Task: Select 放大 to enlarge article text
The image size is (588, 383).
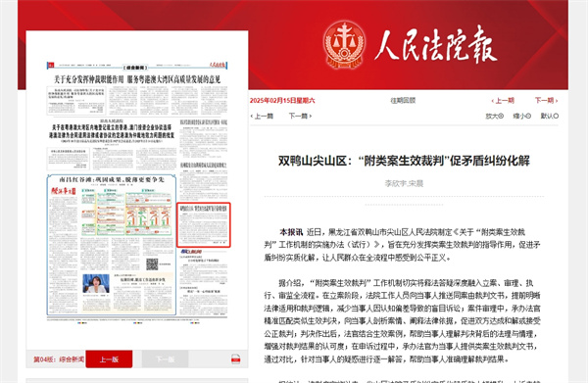Action: [494, 117]
